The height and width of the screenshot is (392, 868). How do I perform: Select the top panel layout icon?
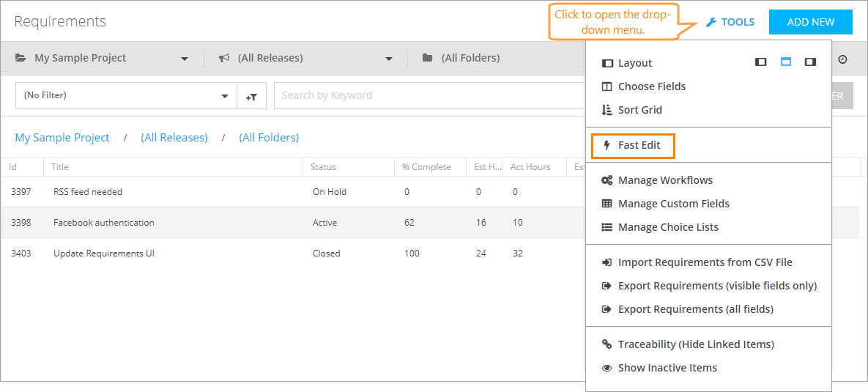coord(786,62)
